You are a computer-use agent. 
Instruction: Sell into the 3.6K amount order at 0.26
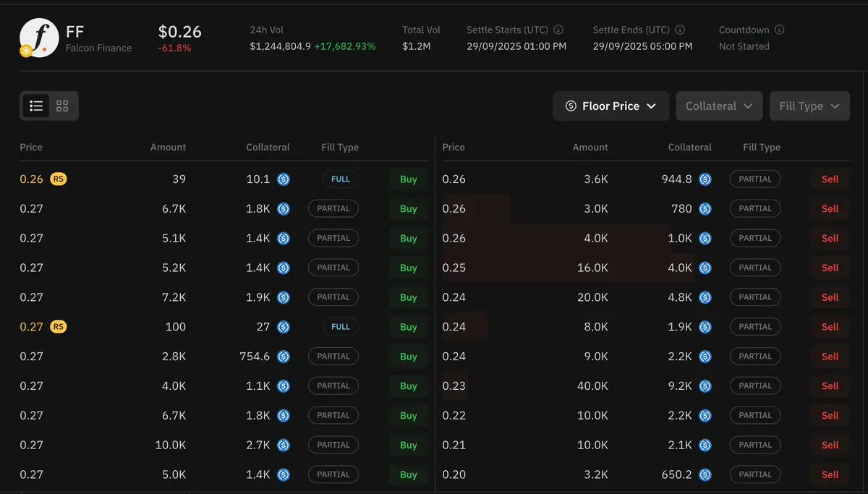point(830,179)
